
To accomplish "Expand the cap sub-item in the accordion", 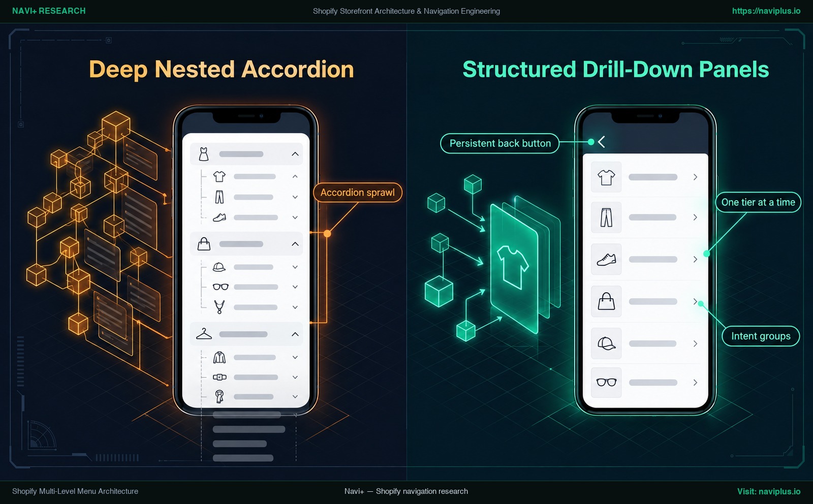I will coord(295,267).
